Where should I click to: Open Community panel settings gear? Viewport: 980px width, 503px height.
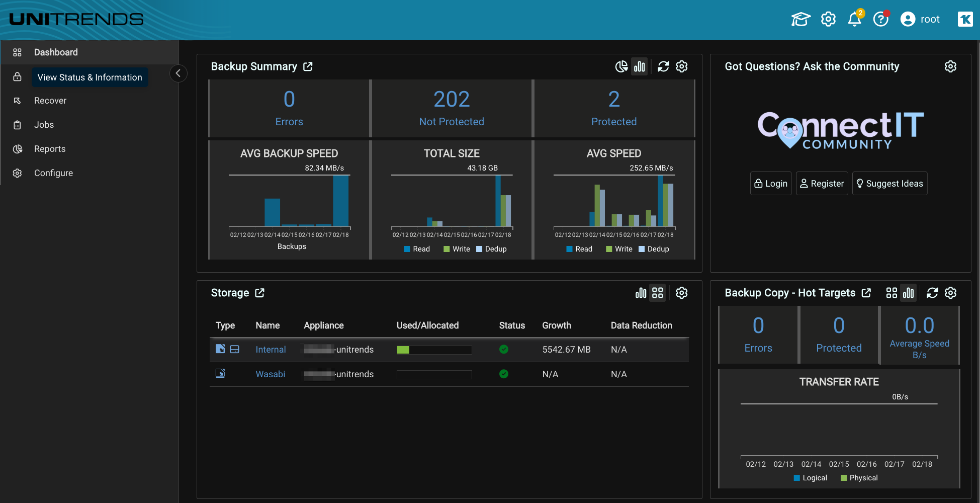coord(950,66)
